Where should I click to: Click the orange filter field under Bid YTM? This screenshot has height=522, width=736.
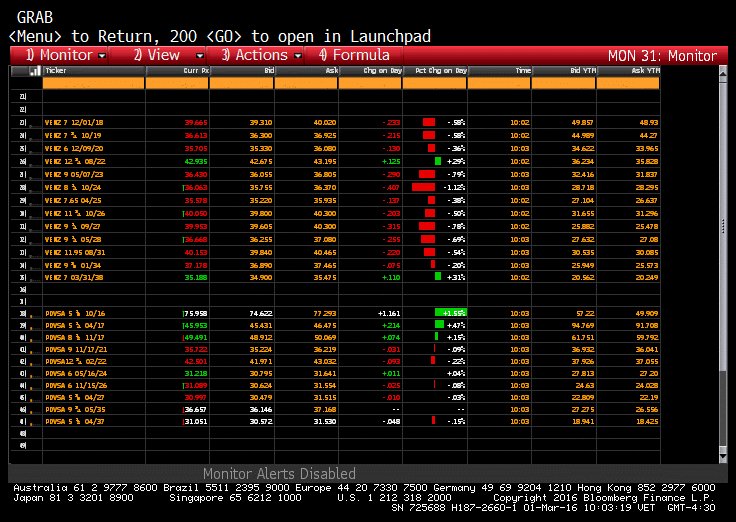pyautogui.click(x=564, y=83)
